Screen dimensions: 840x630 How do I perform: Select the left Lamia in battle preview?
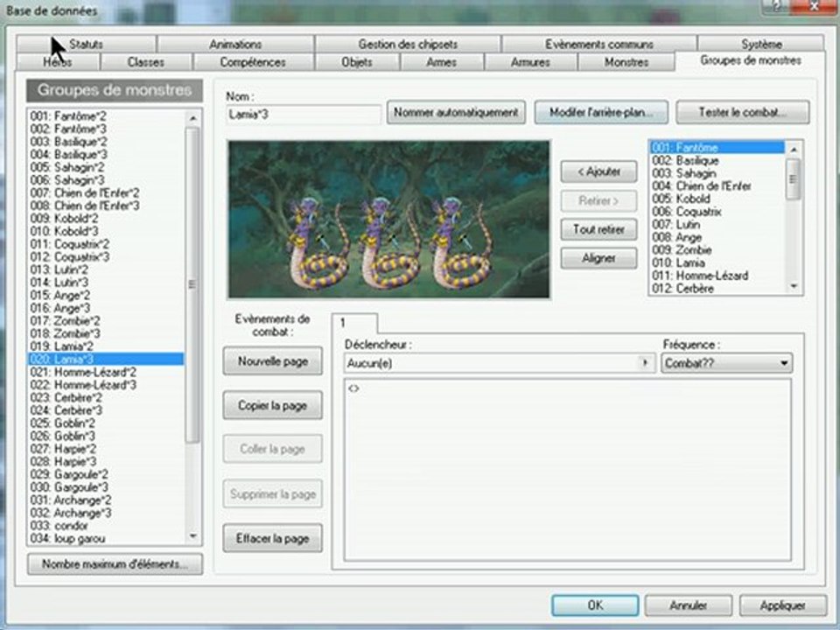(x=318, y=244)
